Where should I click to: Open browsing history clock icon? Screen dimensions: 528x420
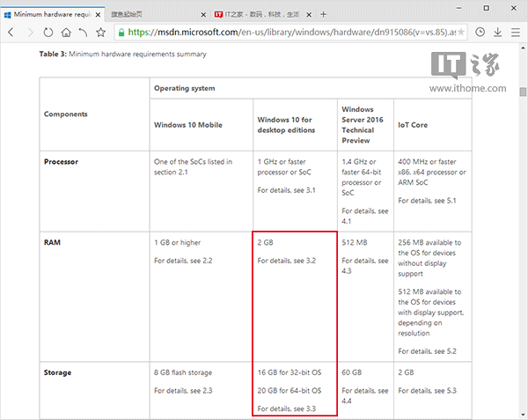[x=480, y=32]
